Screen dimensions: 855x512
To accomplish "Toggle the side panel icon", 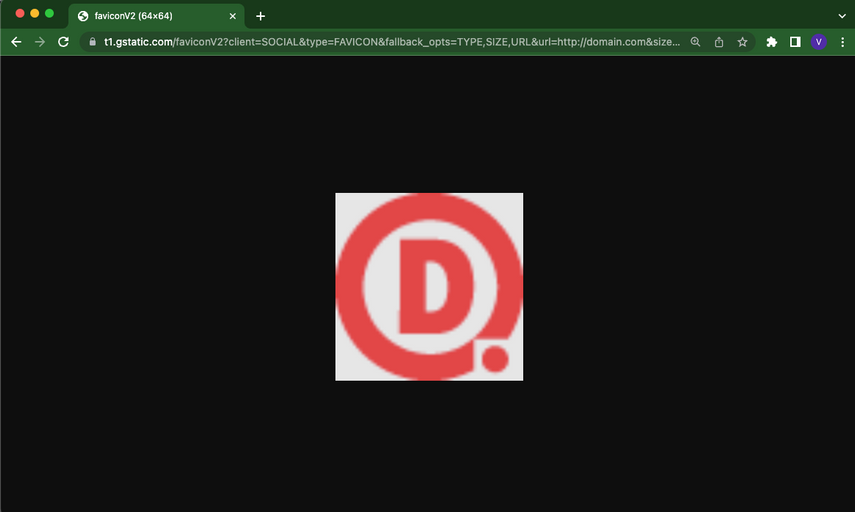I will click(795, 42).
